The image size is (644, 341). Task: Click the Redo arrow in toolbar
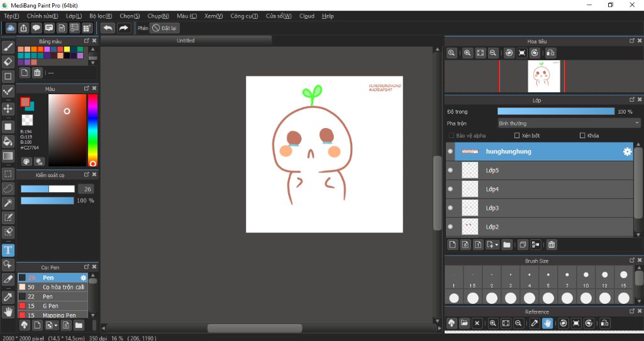[x=123, y=28]
